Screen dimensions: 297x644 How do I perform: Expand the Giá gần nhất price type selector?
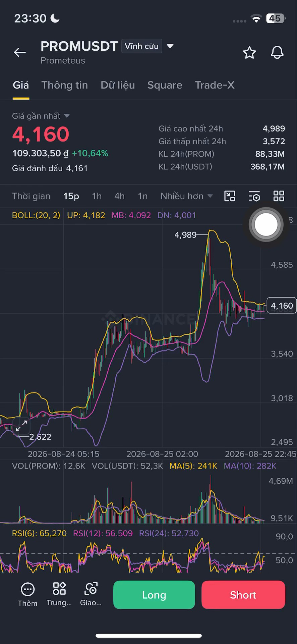click(41, 116)
